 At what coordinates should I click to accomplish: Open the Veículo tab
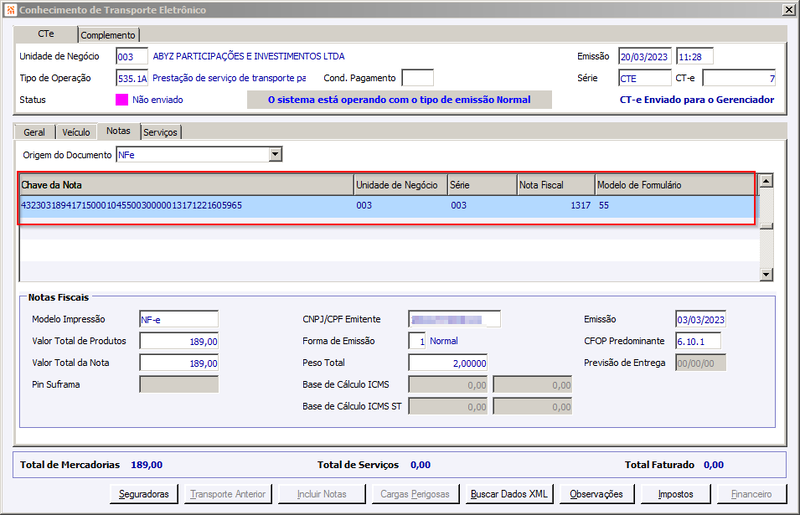coord(76,132)
